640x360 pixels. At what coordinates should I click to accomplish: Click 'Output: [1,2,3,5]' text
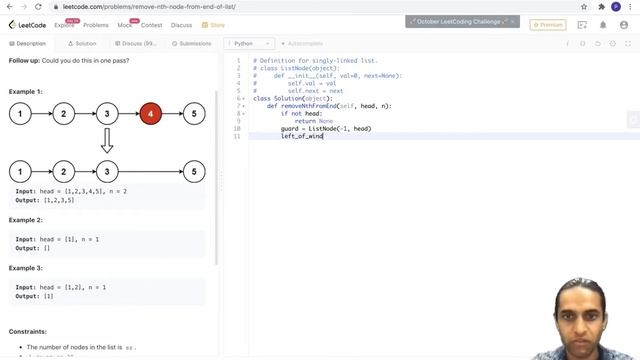[45, 200]
